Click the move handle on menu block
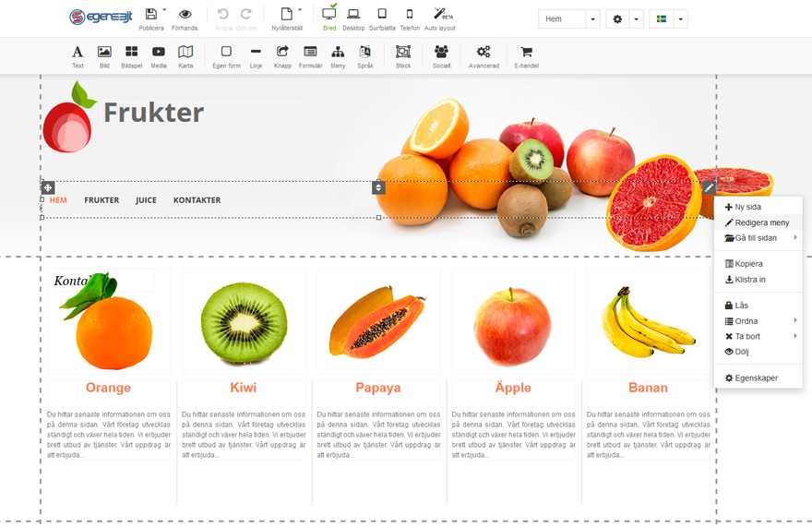The height and width of the screenshot is (528, 812). pyautogui.click(x=48, y=187)
